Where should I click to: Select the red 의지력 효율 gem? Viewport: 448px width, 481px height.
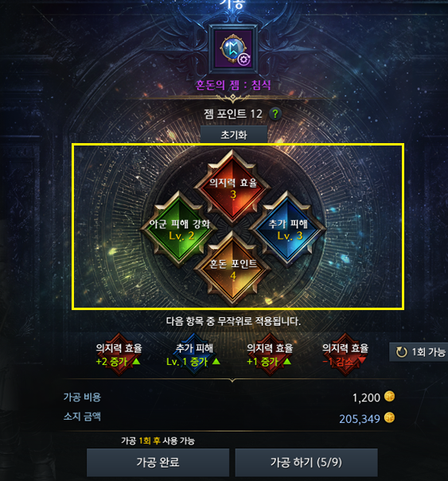point(232,187)
